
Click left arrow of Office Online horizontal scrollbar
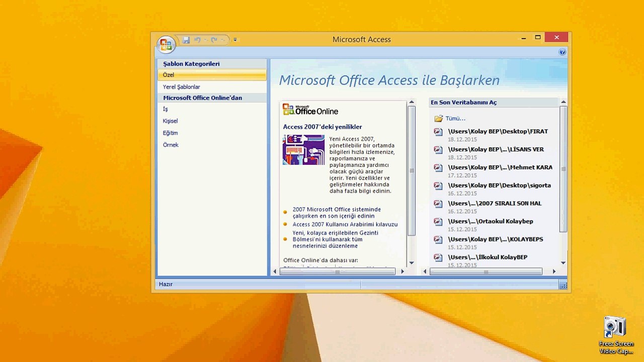(x=275, y=271)
